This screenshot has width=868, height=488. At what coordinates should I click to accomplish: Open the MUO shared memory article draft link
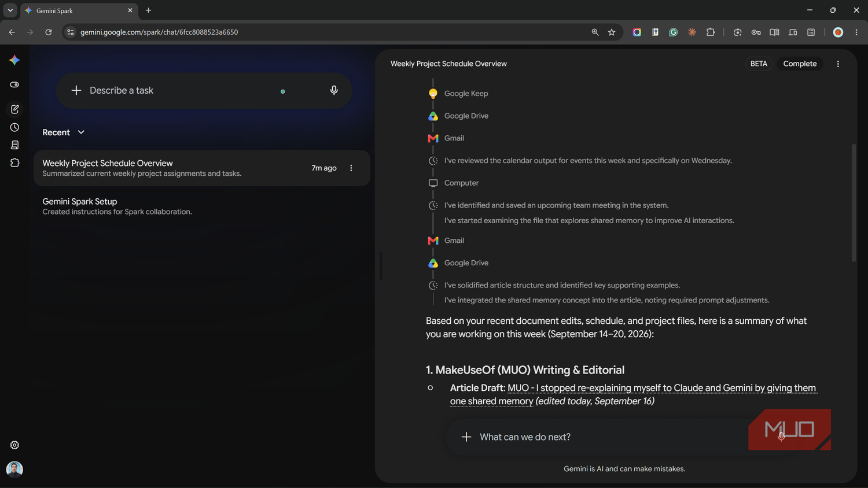point(633,394)
